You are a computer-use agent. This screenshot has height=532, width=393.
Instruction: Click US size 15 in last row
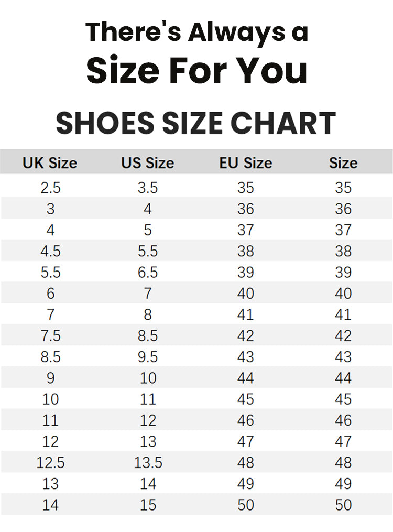pyautogui.click(x=148, y=505)
